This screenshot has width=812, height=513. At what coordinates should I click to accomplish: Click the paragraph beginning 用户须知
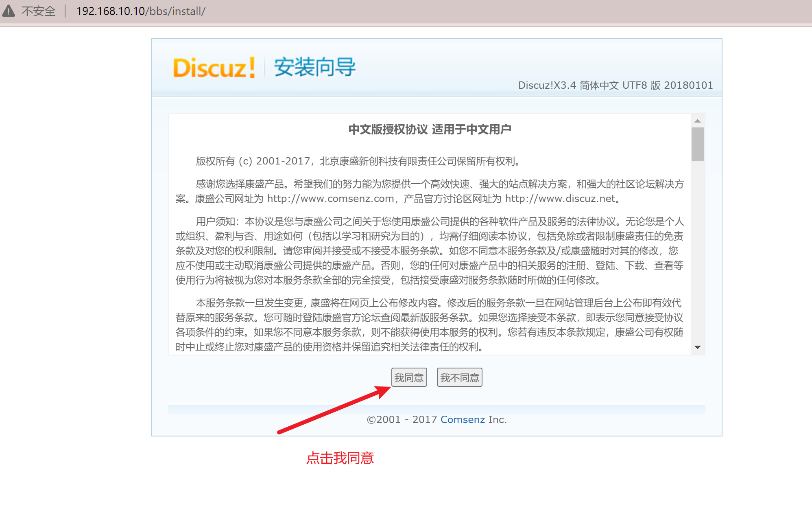click(430, 251)
